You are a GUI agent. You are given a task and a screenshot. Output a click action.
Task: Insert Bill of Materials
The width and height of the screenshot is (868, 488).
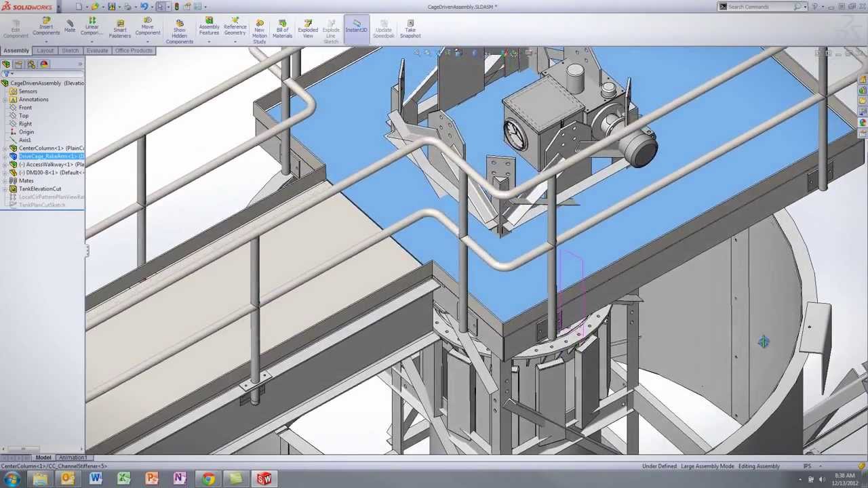(x=282, y=29)
